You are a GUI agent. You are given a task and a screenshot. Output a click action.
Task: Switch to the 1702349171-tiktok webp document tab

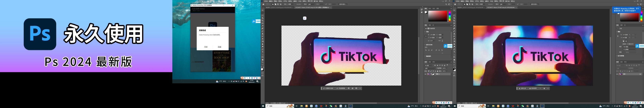pyautogui.click(x=312, y=8)
